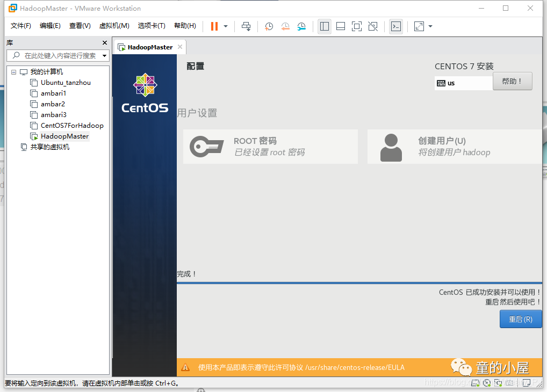The width and height of the screenshot is (547, 392).
Task: Enter full screen mode icon
Action: click(357, 26)
